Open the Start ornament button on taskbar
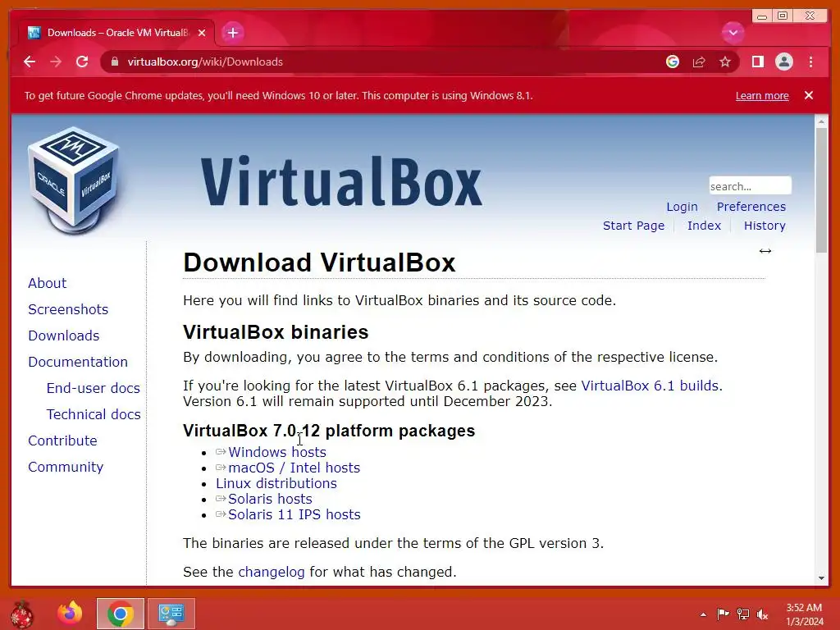 [21, 614]
